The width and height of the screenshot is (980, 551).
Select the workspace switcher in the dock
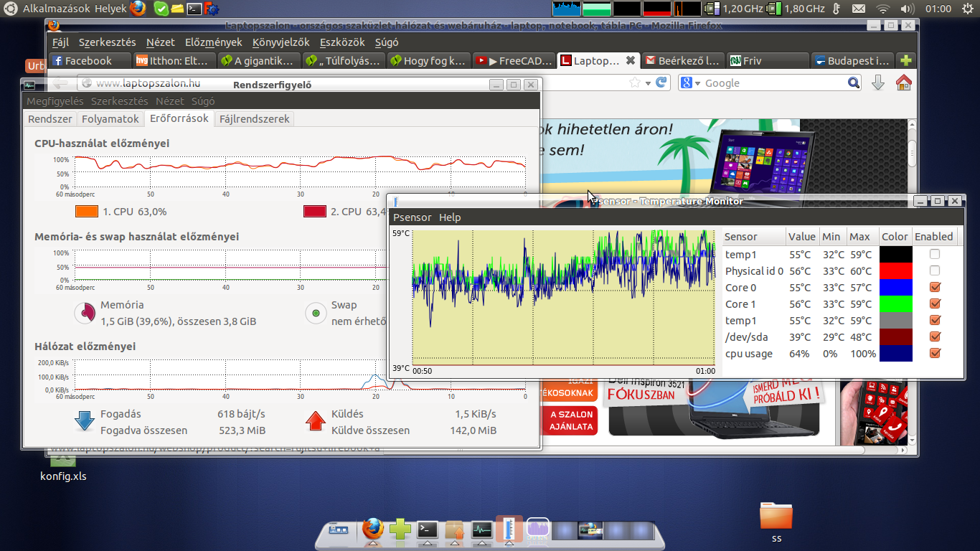(603, 530)
